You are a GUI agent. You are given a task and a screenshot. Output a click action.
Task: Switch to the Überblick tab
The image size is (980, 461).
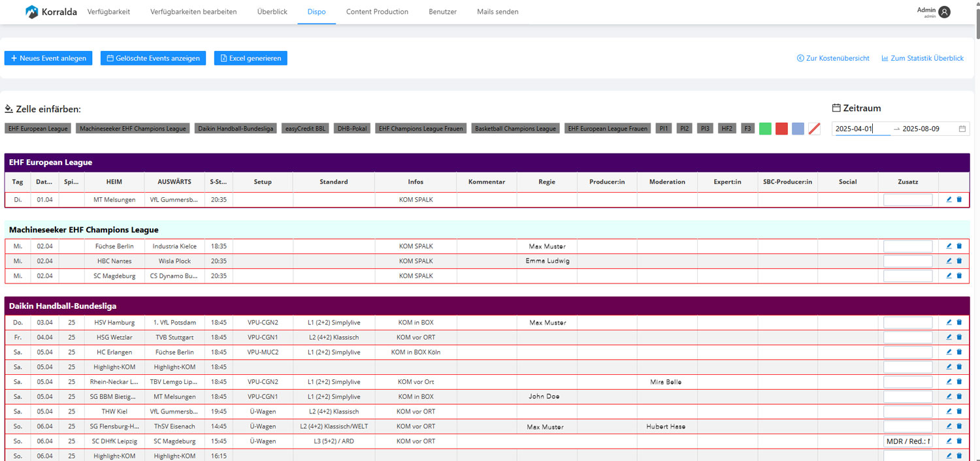pyautogui.click(x=272, y=12)
